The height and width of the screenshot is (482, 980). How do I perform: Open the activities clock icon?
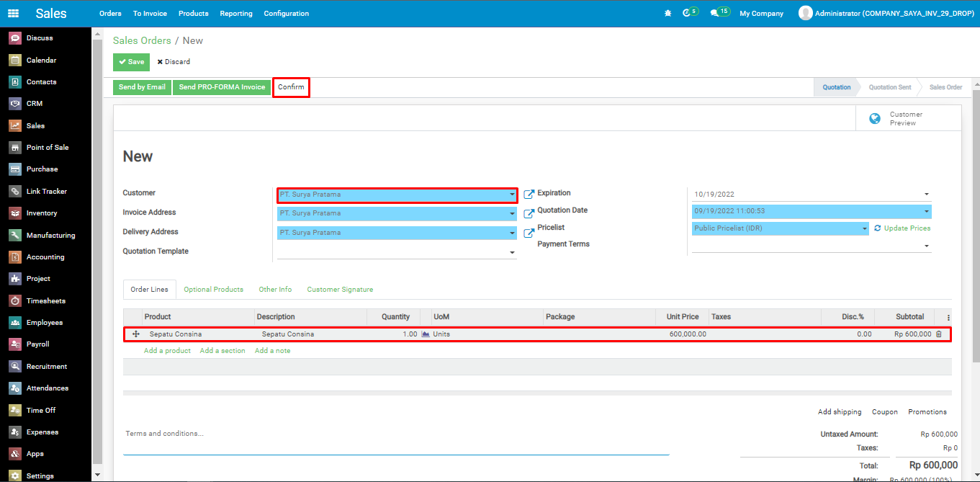pyautogui.click(x=686, y=13)
